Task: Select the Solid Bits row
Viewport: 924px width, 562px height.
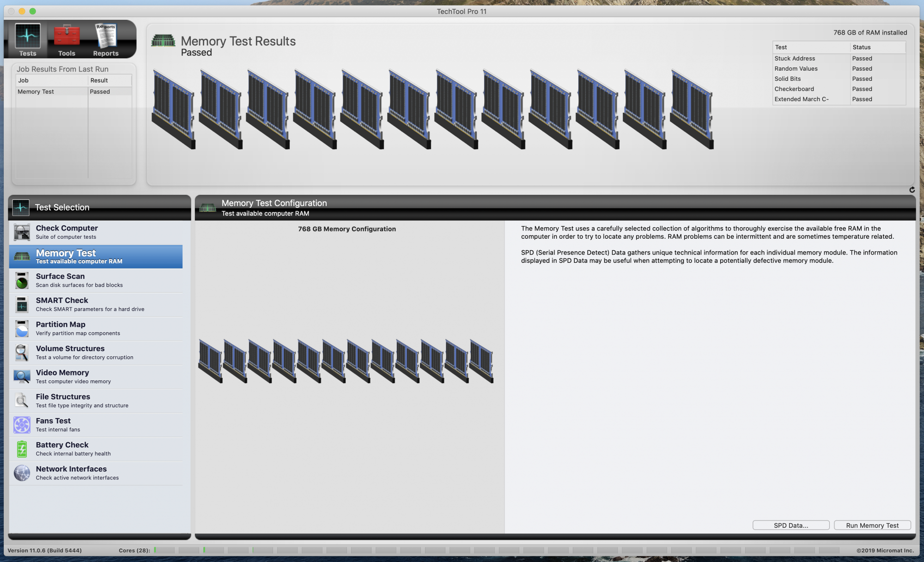Action: tap(839, 79)
